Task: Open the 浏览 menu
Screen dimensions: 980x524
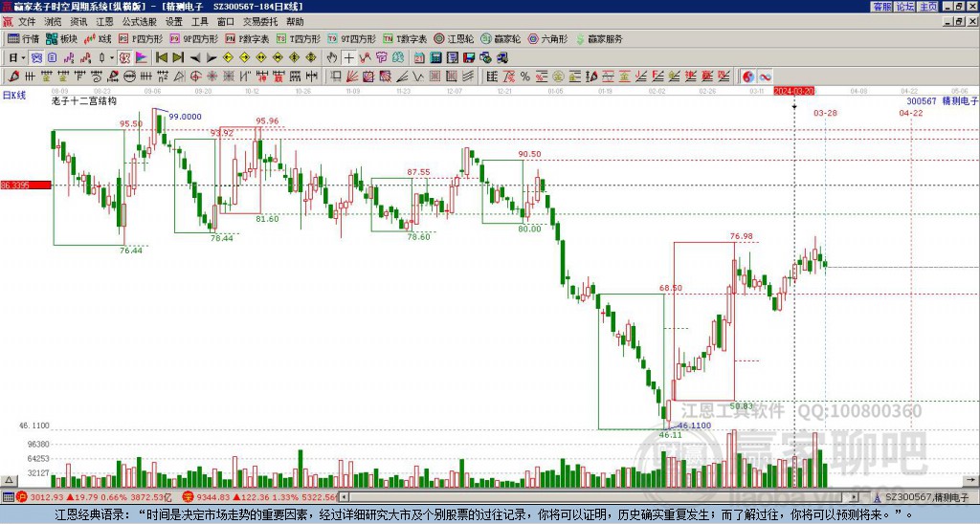Action: click(x=53, y=22)
